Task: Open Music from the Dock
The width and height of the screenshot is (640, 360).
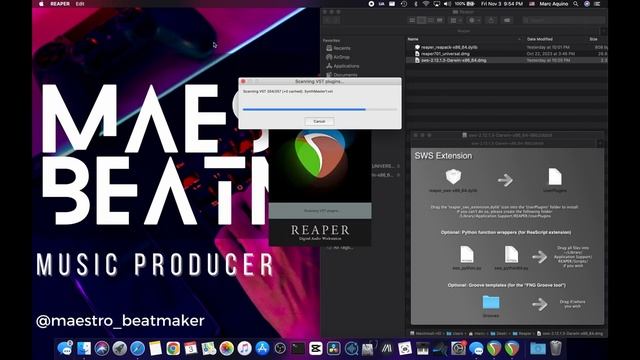Action: [x=244, y=348]
